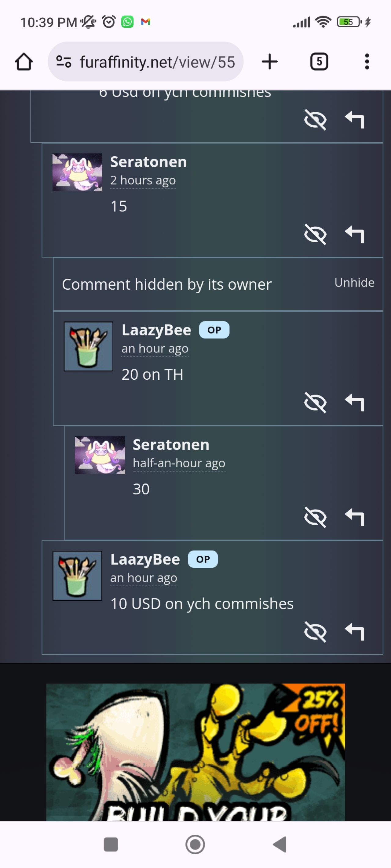
Task: Open browser home page
Action: click(x=24, y=62)
